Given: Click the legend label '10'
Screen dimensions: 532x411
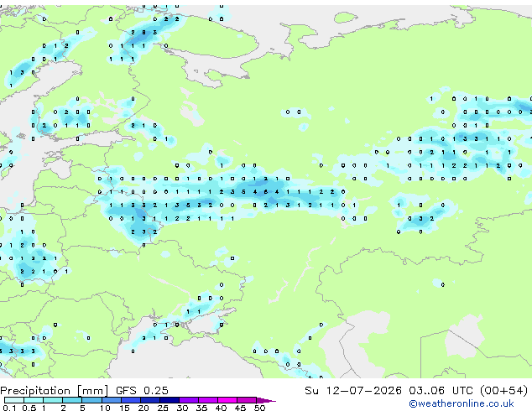Looking at the screenshot, I should coord(105,408).
